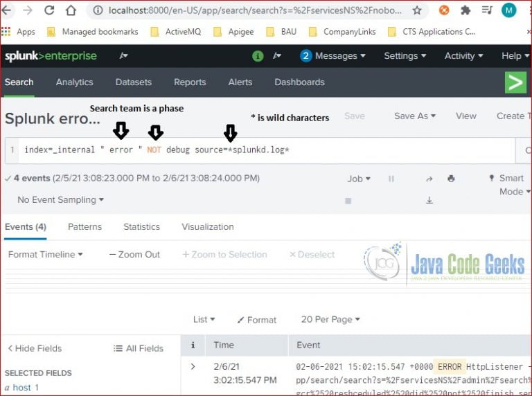Open the Chrome profile avatar M
The width and height of the screenshot is (532, 396).
pyautogui.click(x=508, y=10)
